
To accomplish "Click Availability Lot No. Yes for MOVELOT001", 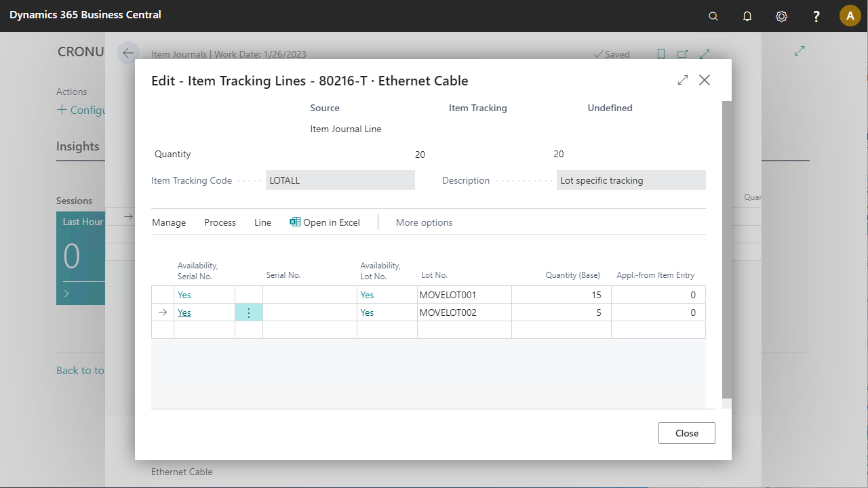I will pyautogui.click(x=367, y=295).
